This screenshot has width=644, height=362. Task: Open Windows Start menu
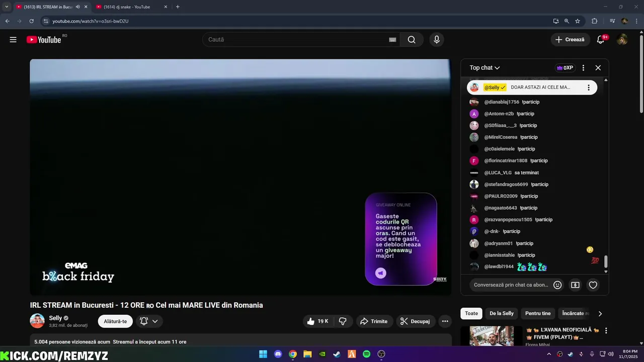coord(263,354)
